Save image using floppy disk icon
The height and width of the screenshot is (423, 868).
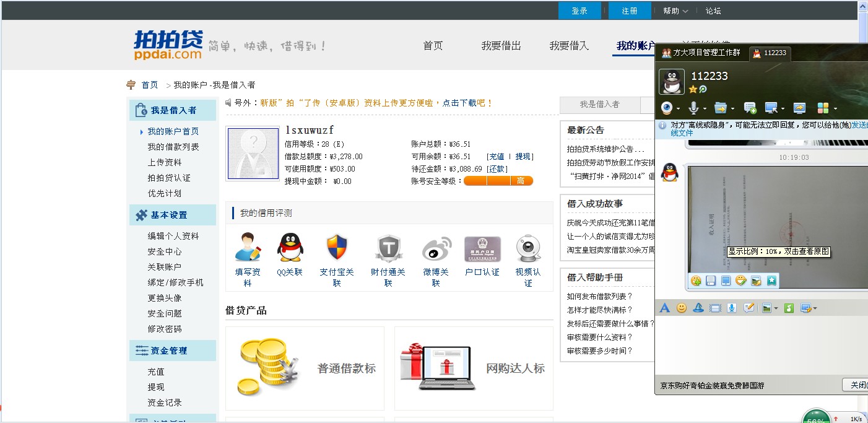[x=711, y=281]
